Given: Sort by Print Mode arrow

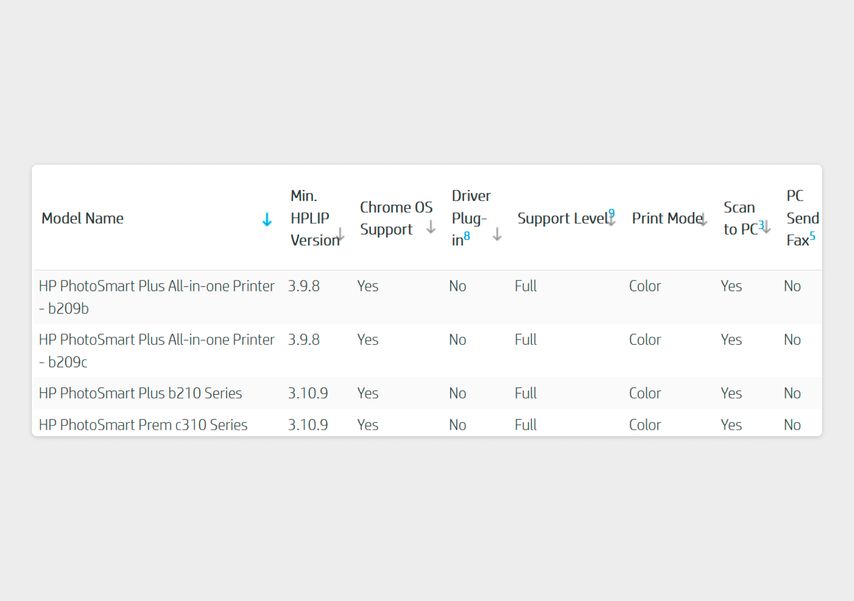Looking at the screenshot, I should tap(703, 220).
